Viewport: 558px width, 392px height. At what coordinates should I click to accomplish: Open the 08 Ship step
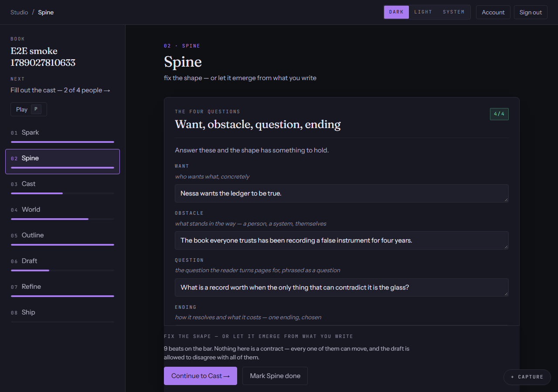tap(62, 315)
